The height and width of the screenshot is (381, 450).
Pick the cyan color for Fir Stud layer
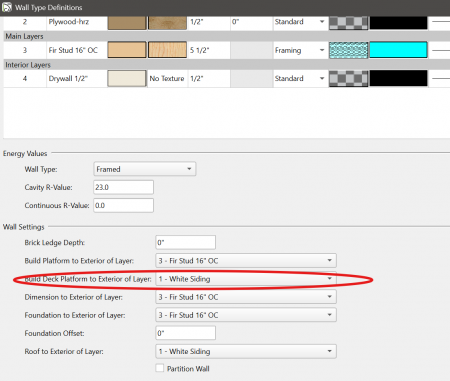(398, 50)
